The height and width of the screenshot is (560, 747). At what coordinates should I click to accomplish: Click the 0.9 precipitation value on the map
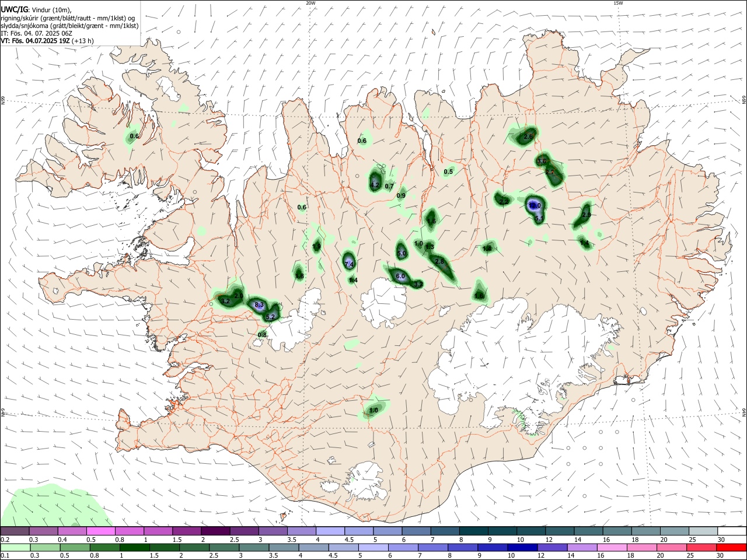coord(401,196)
